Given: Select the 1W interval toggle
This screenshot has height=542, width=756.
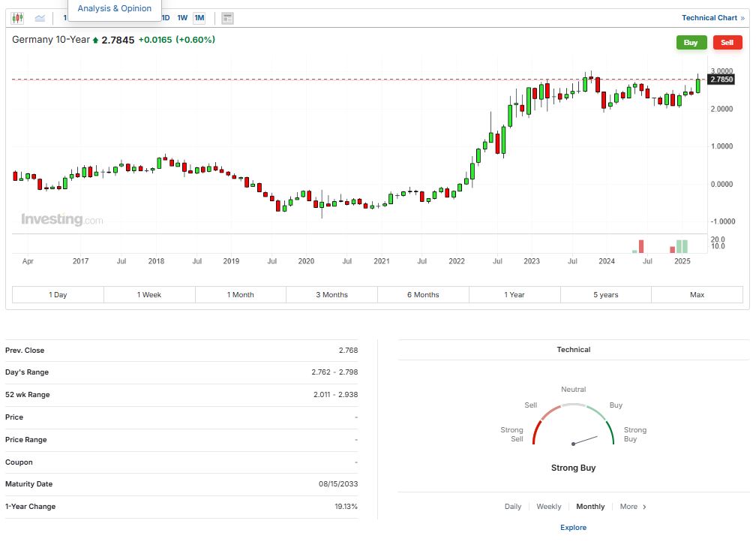Looking at the screenshot, I should [x=182, y=18].
